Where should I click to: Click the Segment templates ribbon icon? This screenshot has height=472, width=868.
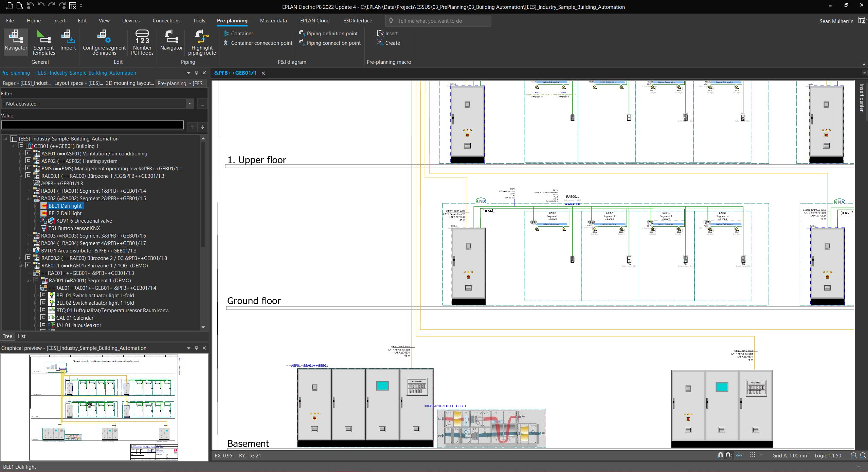(x=43, y=42)
